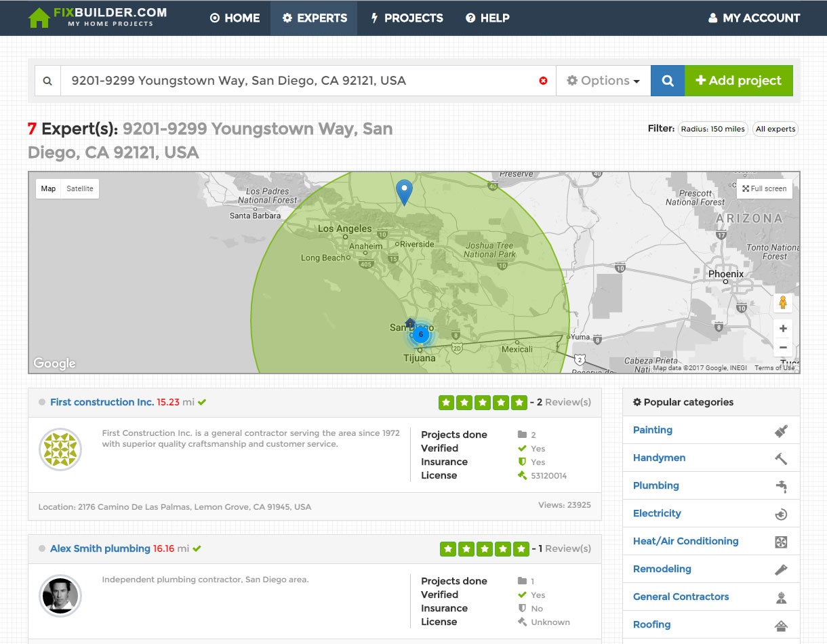Click the blue search button

668,81
